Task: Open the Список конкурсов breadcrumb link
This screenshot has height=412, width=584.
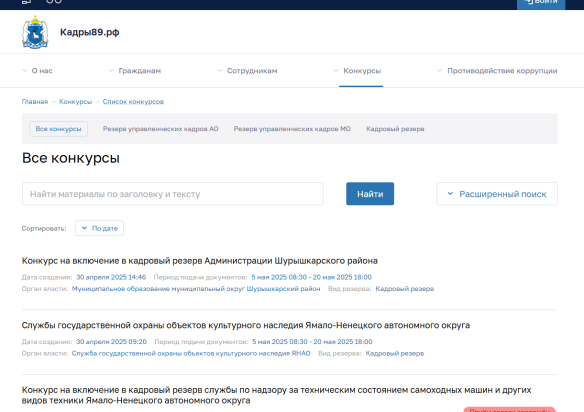Action: pos(133,102)
